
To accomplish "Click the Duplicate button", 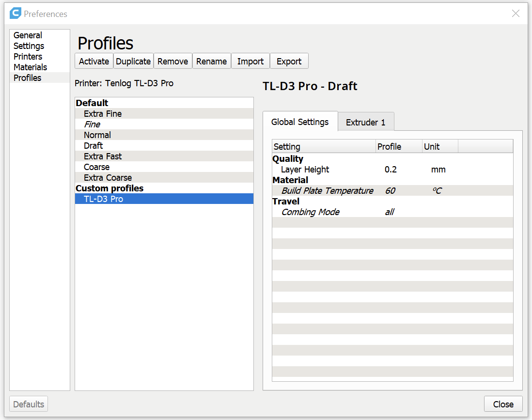I will (x=133, y=61).
